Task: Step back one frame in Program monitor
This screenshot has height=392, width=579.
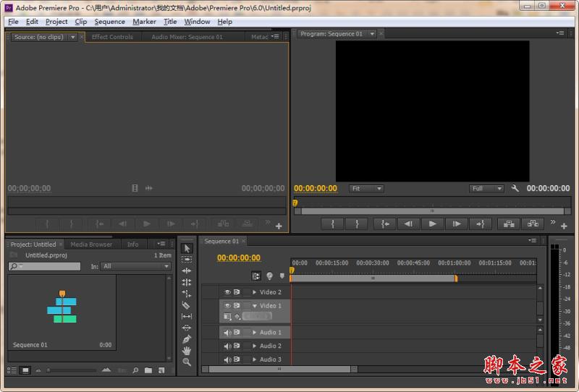Action: click(x=408, y=223)
